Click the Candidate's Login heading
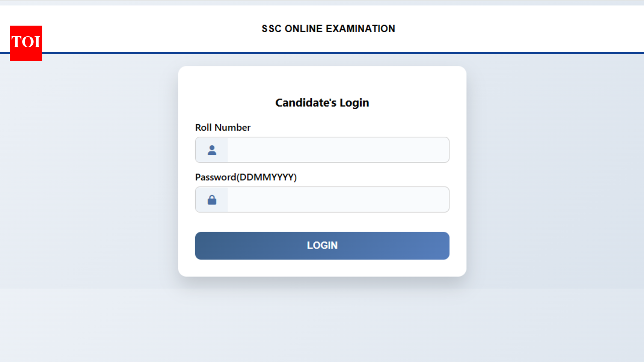The image size is (644, 362). click(322, 103)
